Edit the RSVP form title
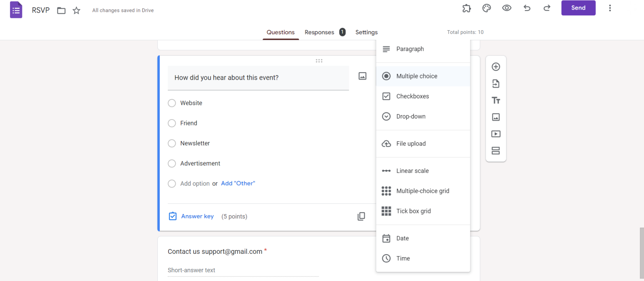The height and width of the screenshot is (281, 644). point(41,10)
